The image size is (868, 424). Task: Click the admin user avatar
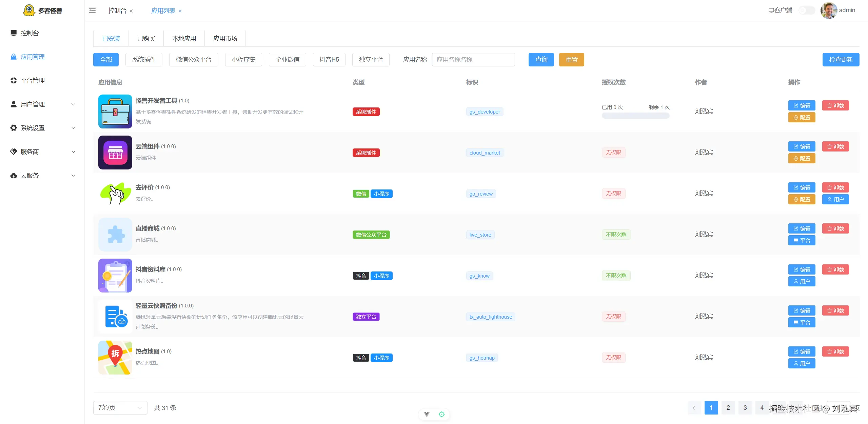pyautogui.click(x=828, y=11)
